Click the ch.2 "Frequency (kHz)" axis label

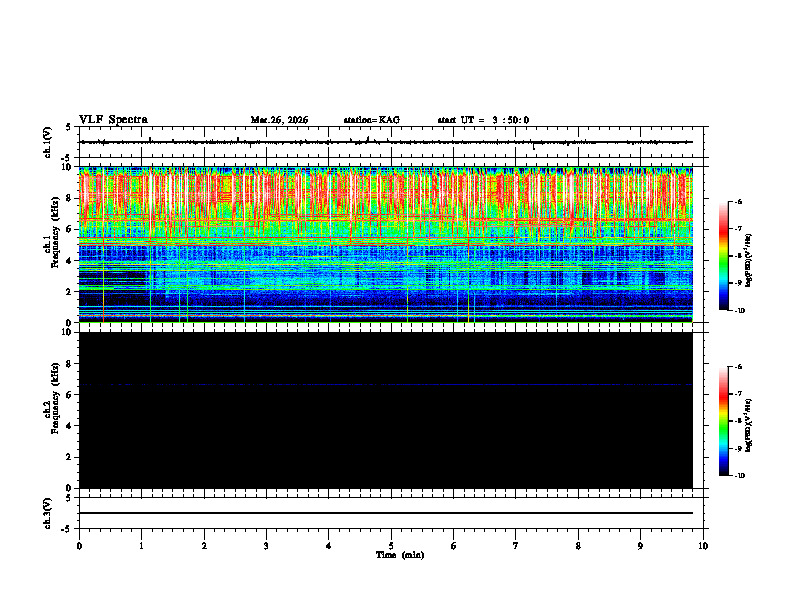[55, 398]
